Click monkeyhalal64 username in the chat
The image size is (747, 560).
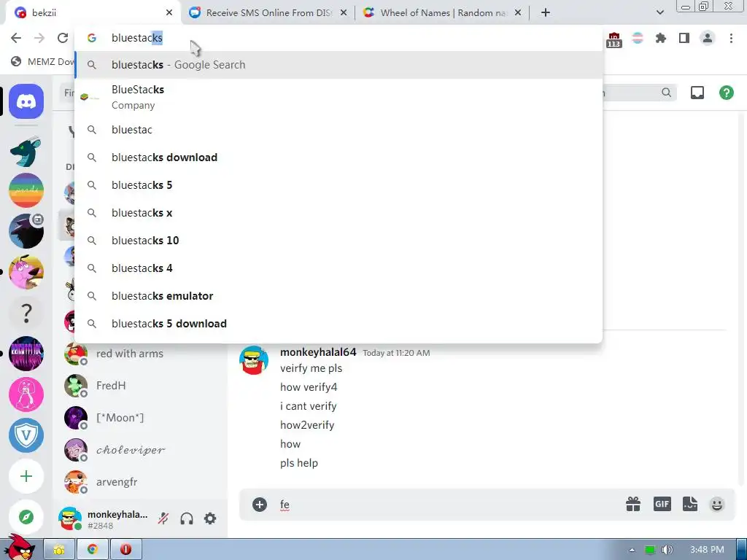pos(318,352)
